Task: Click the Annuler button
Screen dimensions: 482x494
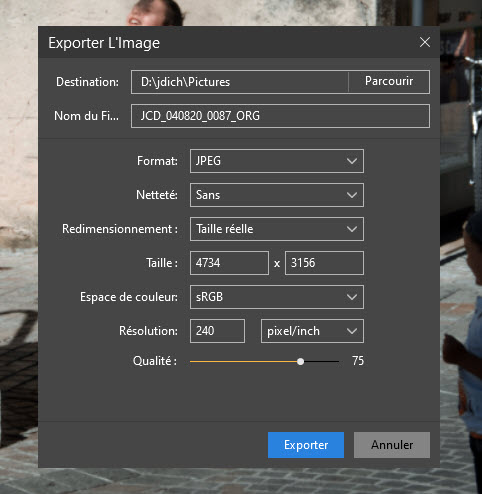Action: 392,445
